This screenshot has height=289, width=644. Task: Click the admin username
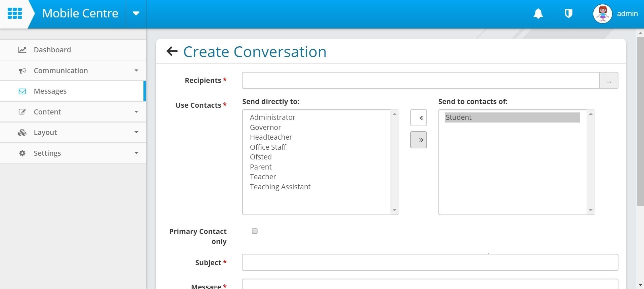tap(627, 13)
